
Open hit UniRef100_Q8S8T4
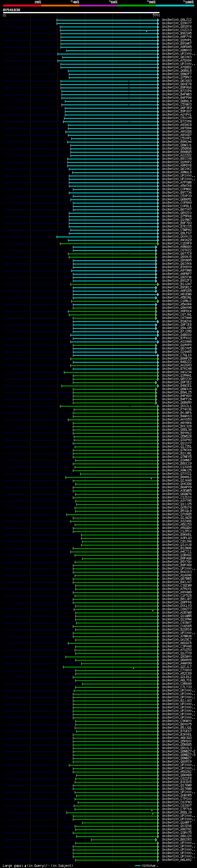(177, 26)
